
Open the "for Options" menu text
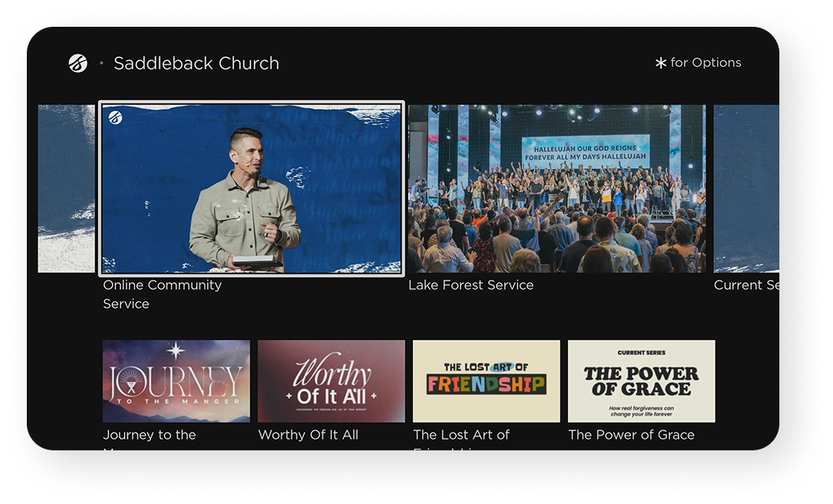(x=698, y=63)
